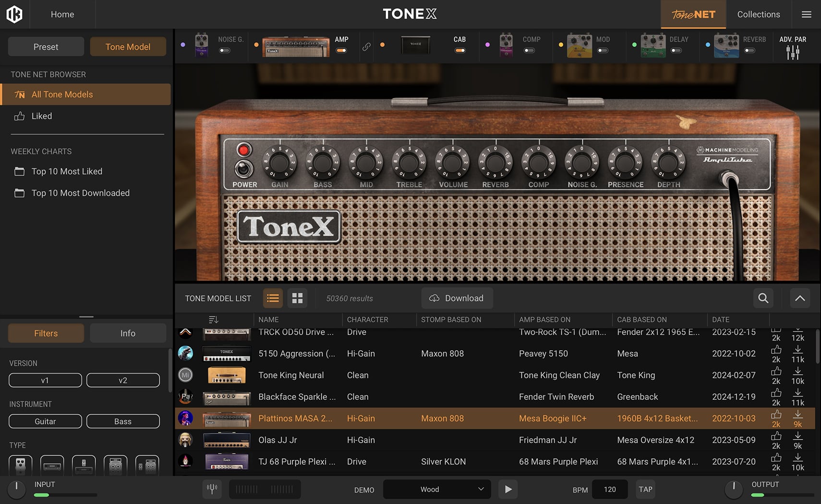Switch to grid view of tone models

[297, 298]
